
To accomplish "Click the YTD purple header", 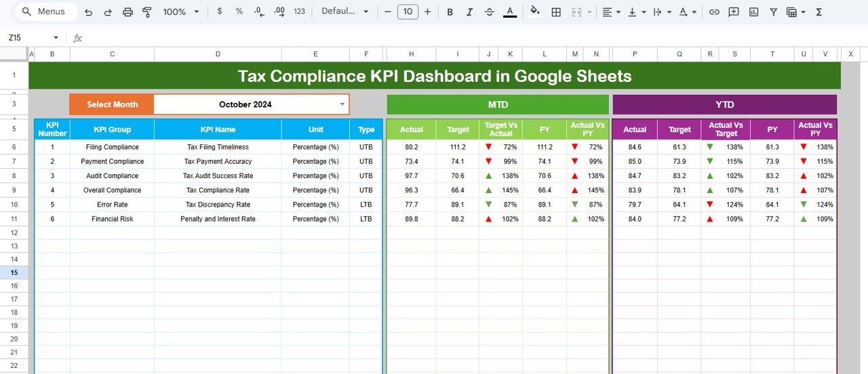I will pos(724,104).
